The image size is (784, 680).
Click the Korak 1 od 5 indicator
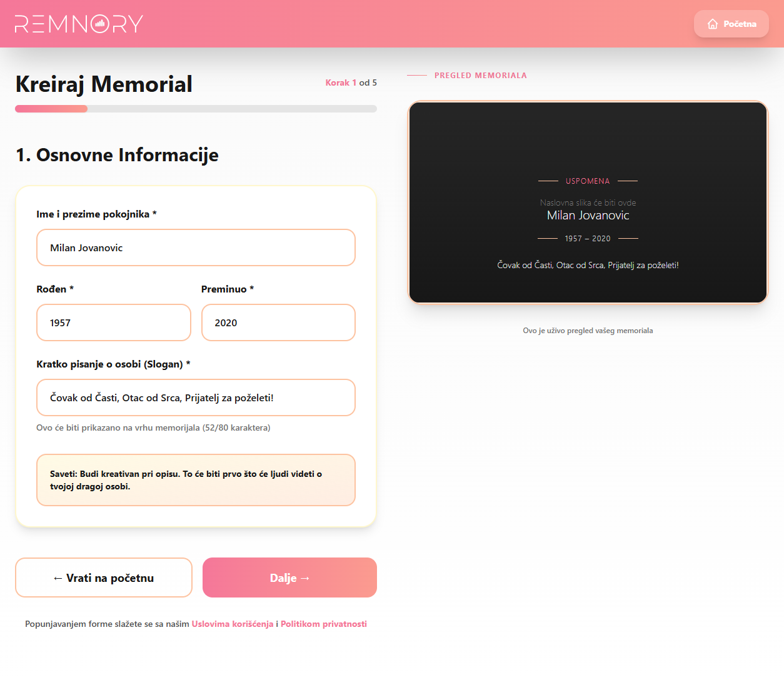click(351, 82)
